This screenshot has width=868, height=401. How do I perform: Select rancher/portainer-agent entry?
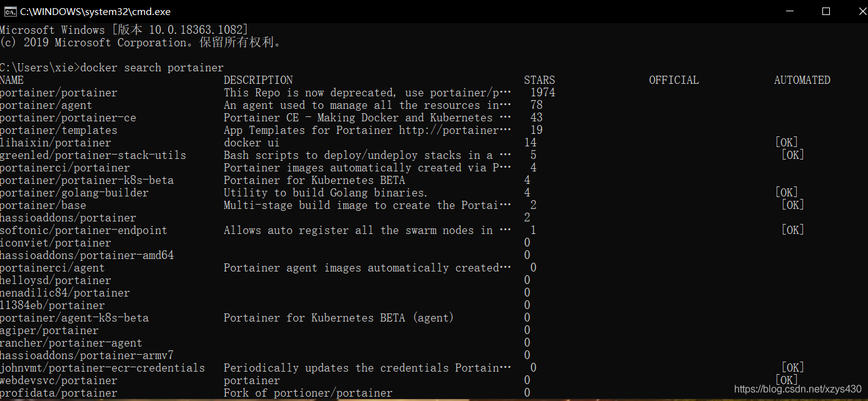[x=71, y=343]
